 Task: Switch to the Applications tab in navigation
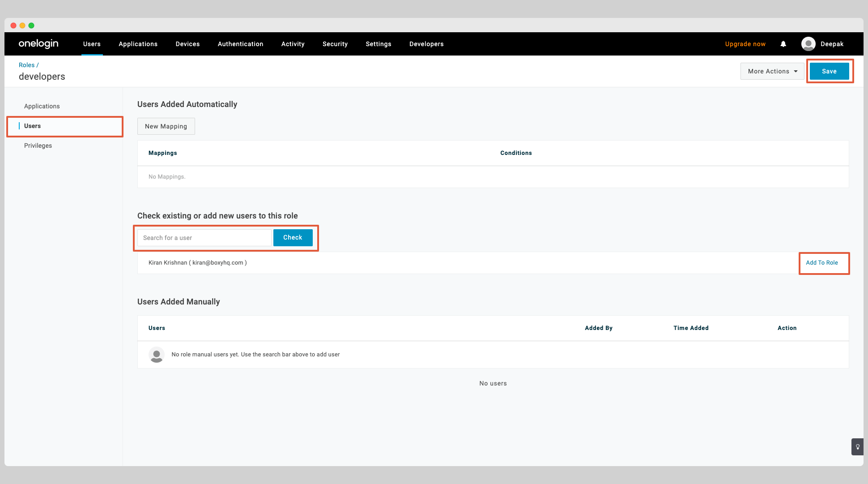point(138,44)
